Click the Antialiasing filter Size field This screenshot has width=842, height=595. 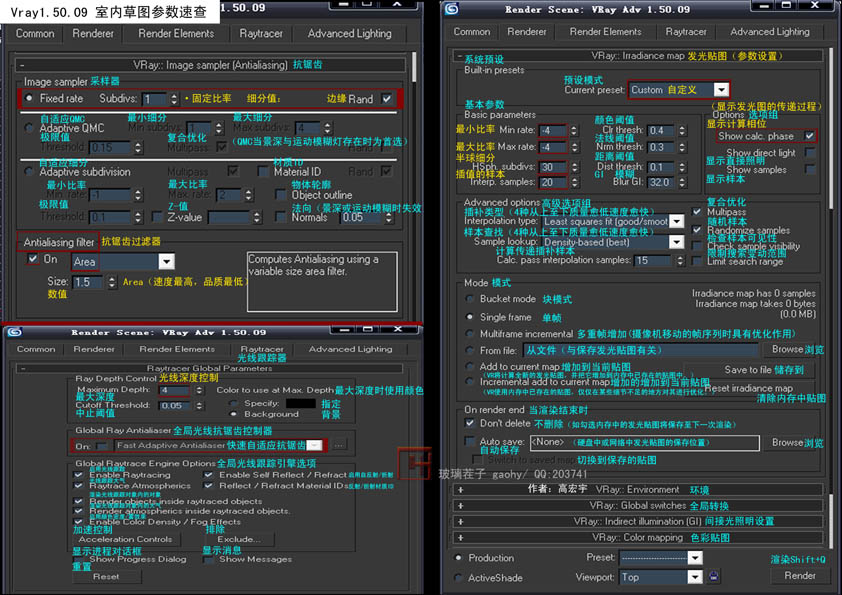[88, 282]
